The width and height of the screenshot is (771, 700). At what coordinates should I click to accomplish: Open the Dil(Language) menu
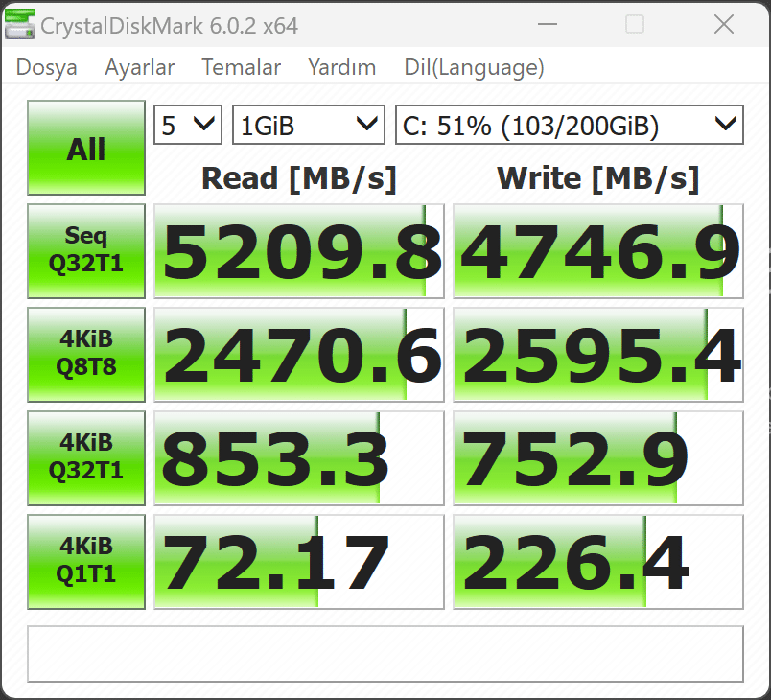tap(474, 67)
